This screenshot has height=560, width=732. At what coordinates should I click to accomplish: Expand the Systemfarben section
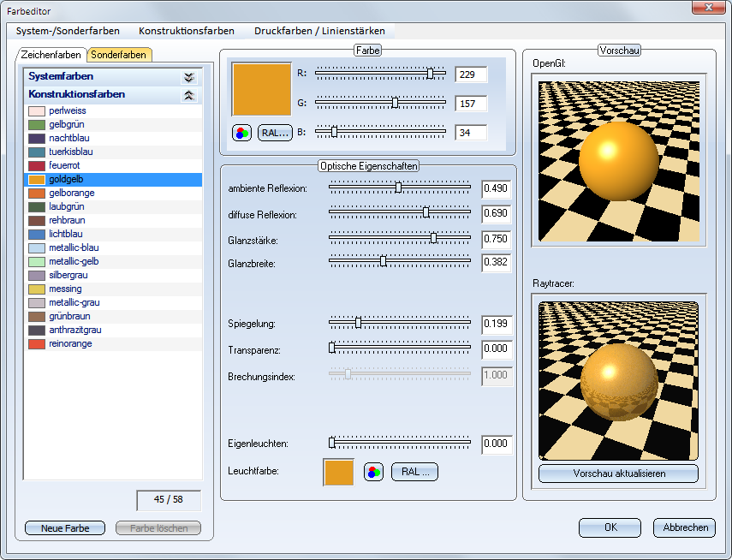pos(189,77)
